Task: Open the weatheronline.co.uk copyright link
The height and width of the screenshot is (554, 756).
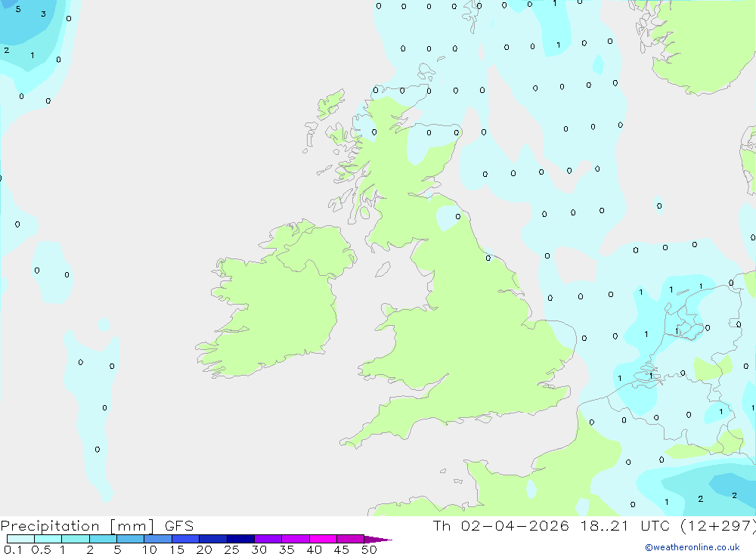Action: [x=692, y=547]
